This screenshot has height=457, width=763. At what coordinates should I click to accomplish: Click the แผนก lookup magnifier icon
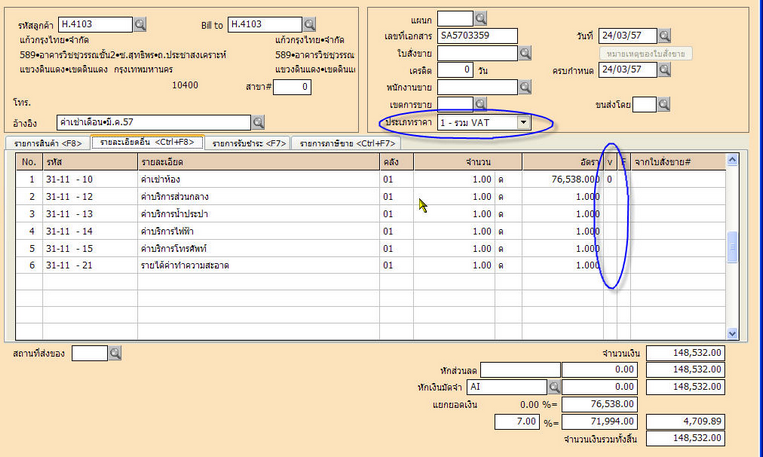(480, 18)
